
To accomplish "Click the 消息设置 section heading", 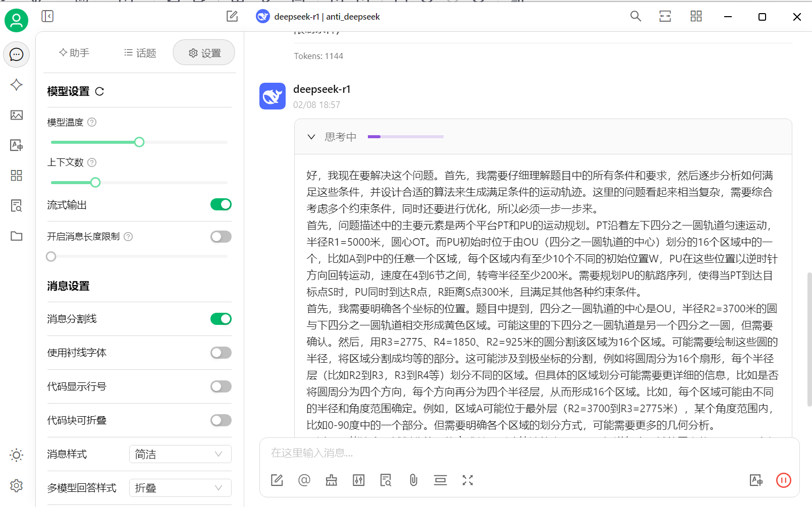I will click(68, 286).
